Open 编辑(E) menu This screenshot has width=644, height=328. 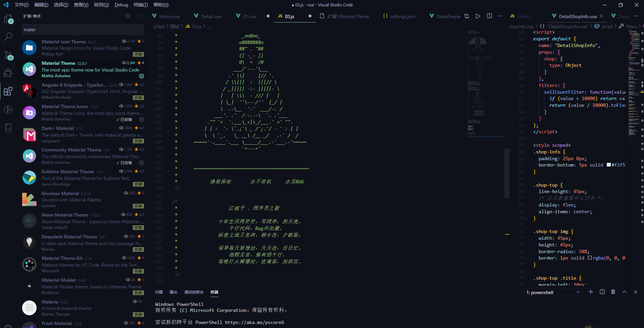click(x=41, y=5)
